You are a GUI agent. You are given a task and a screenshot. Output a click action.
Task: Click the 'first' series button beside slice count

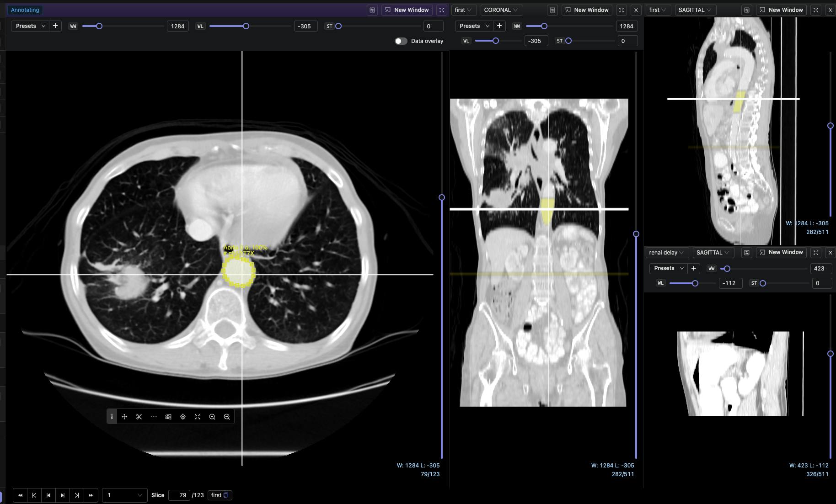[220, 495]
